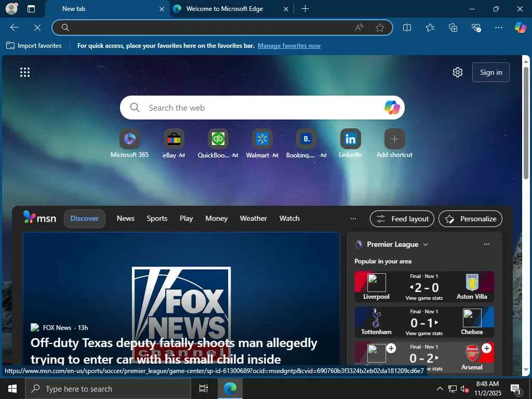Click the Edge taskbar icon
Screen dimensions: 532x399
[230, 389]
